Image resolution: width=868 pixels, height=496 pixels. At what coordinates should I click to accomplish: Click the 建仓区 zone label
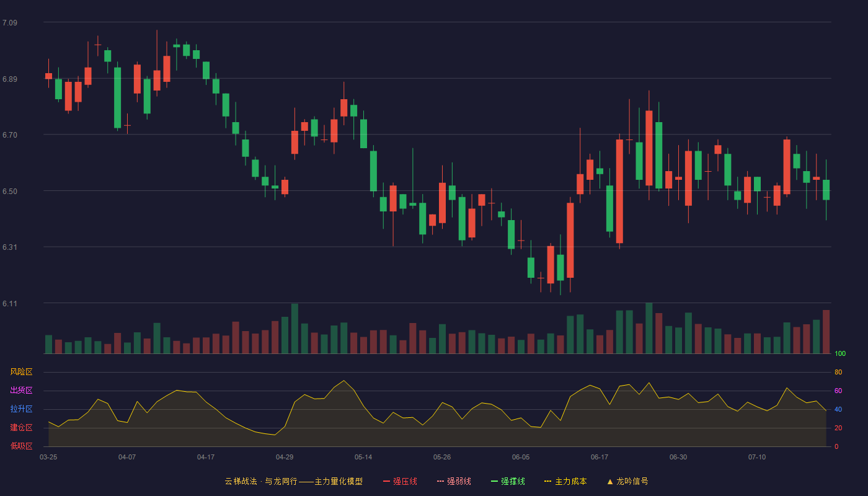(x=21, y=428)
